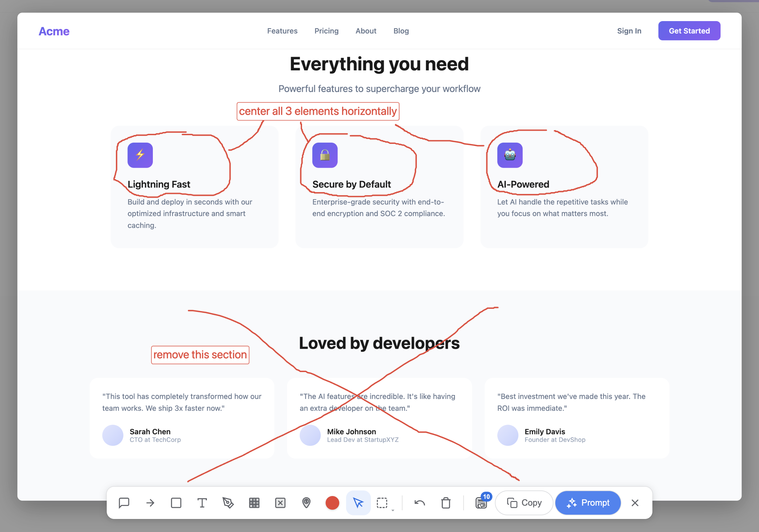The height and width of the screenshot is (532, 759).
Task: Select the crossed-box redaction tool
Action: (280, 503)
